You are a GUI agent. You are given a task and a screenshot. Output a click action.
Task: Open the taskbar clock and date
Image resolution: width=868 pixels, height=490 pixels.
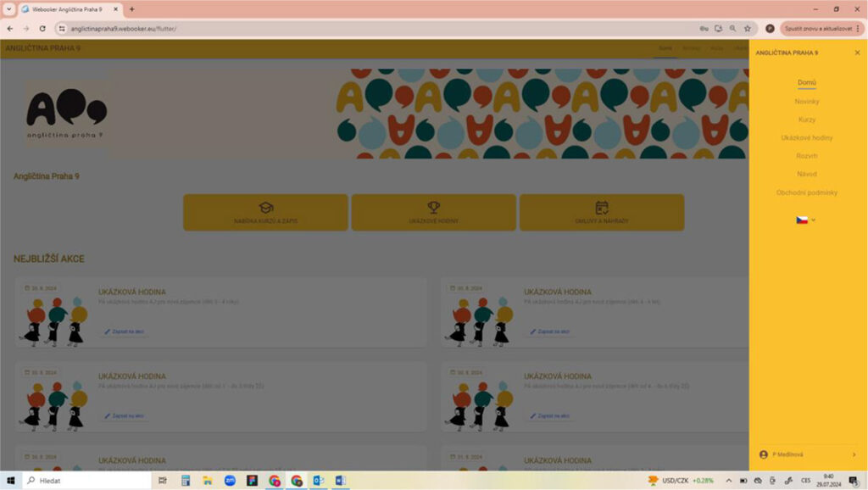click(828, 481)
